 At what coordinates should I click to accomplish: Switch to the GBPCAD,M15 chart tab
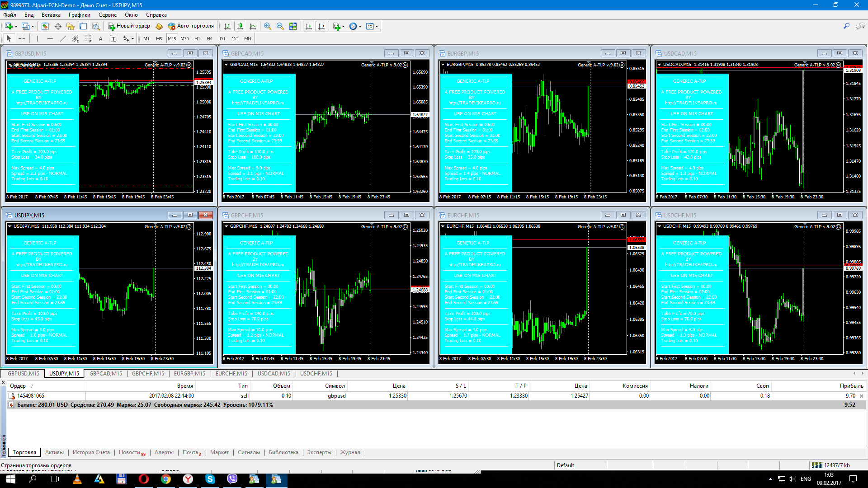[x=106, y=374]
